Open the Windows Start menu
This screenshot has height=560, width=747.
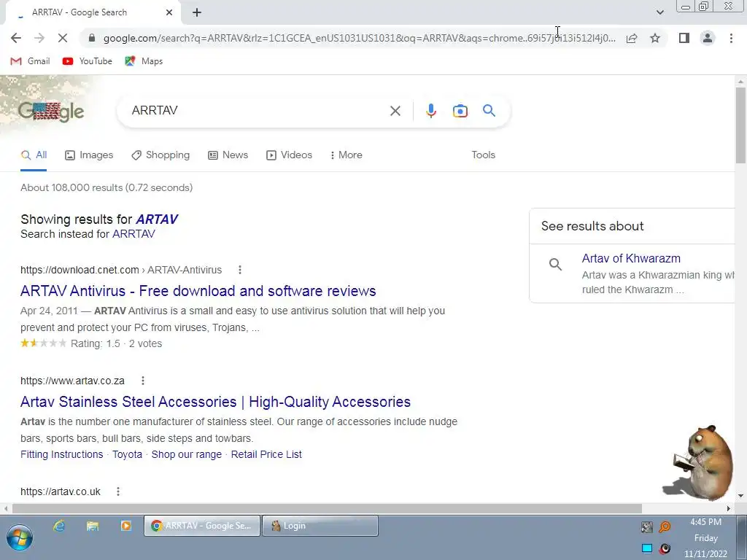[20, 537]
